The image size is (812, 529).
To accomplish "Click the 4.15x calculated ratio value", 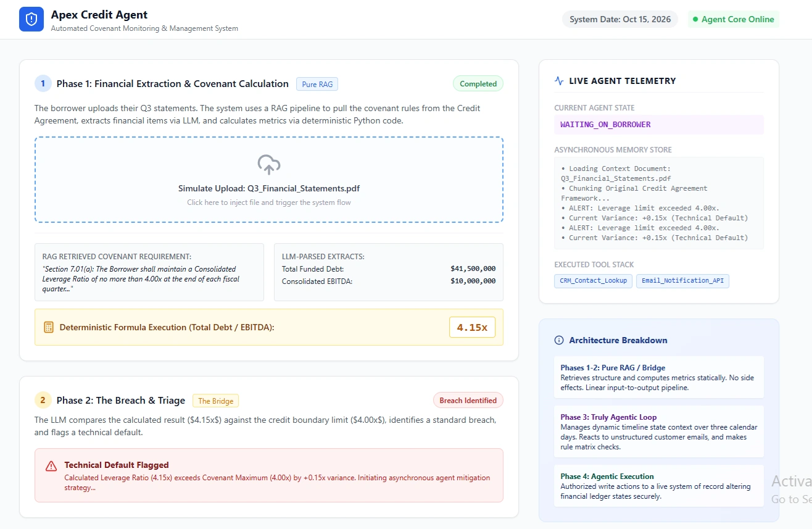I will point(472,327).
